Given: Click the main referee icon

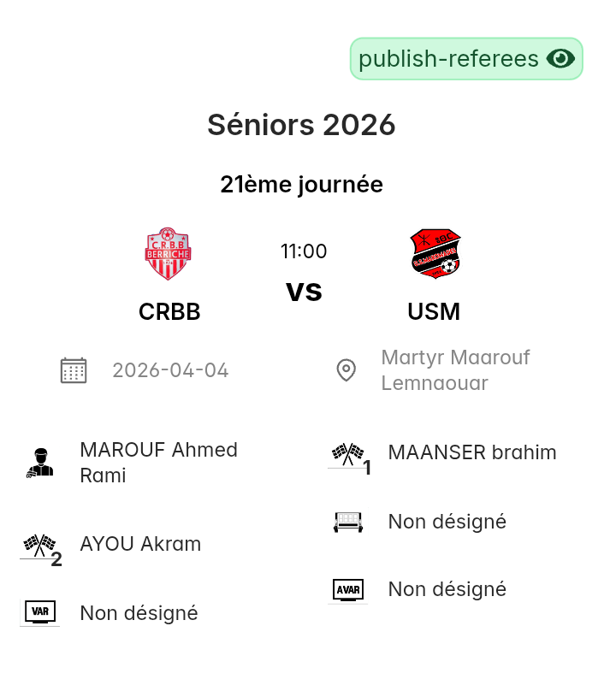Looking at the screenshot, I should 39,463.
